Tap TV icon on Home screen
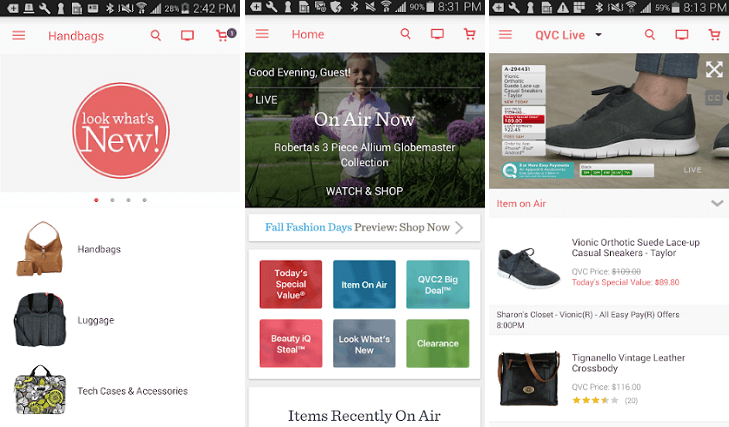The image size is (729, 427). [437, 34]
